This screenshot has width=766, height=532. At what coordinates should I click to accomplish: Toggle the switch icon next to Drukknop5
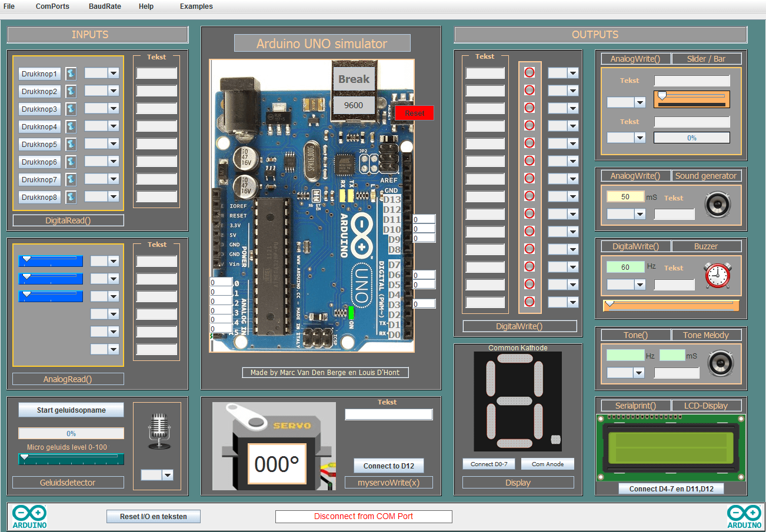coord(71,144)
